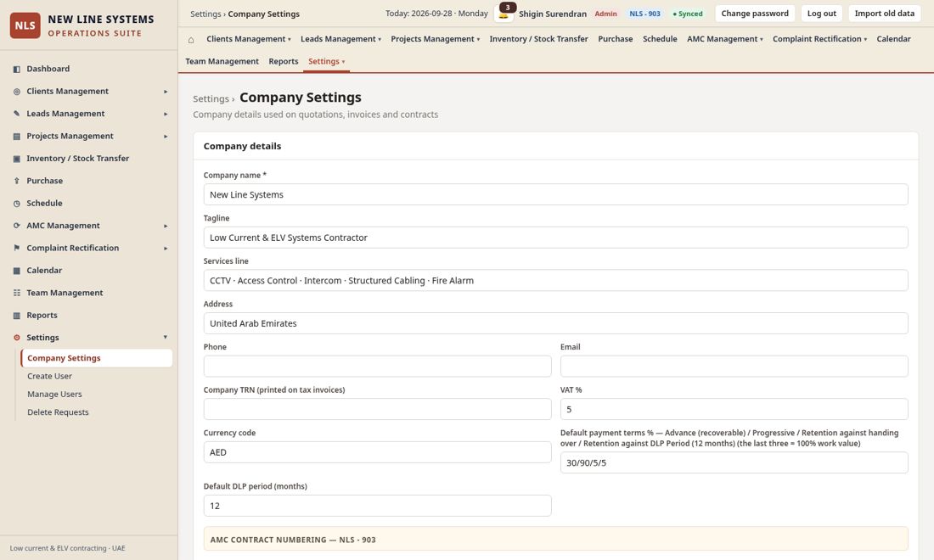Click the Purchase sidebar icon
The height and width of the screenshot is (560, 934).
(x=17, y=181)
